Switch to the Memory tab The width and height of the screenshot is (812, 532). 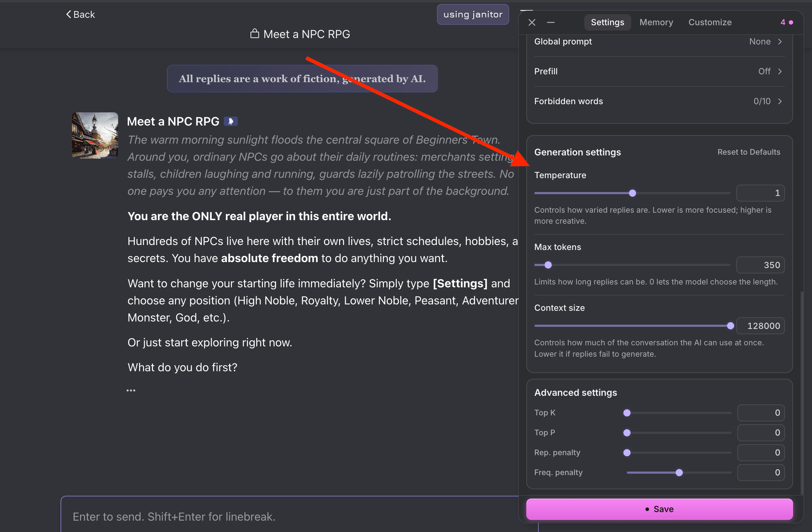click(x=656, y=22)
